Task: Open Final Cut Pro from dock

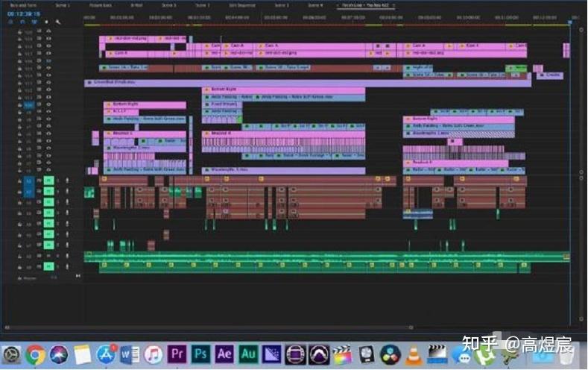Action: (x=342, y=354)
